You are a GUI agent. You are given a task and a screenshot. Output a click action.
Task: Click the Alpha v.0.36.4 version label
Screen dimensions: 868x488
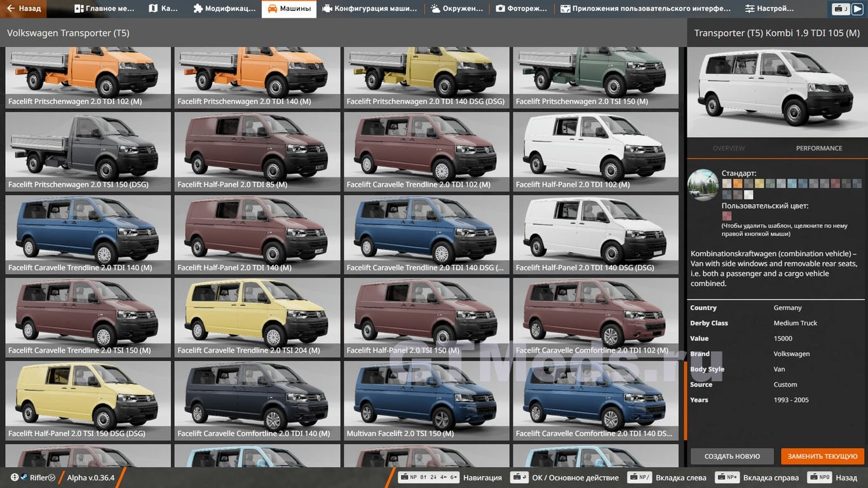91,478
